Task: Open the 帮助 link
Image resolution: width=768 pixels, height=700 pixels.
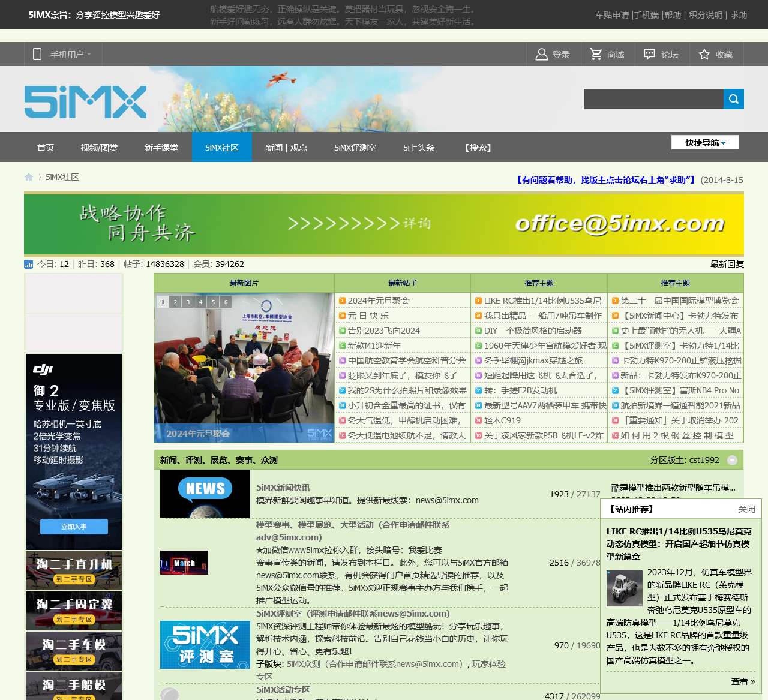Action: coord(673,15)
